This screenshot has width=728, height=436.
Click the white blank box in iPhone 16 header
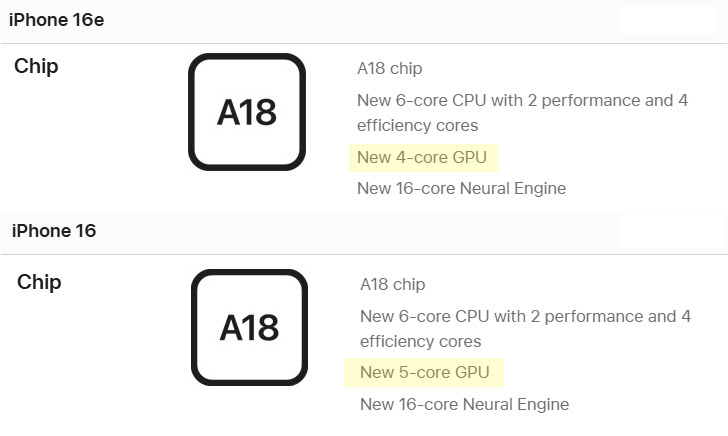pyautogui.click(x=671, y=231)
